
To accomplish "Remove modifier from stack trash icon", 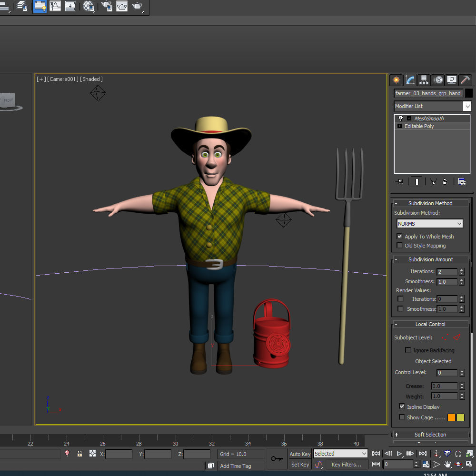I will tap(445, 181).
